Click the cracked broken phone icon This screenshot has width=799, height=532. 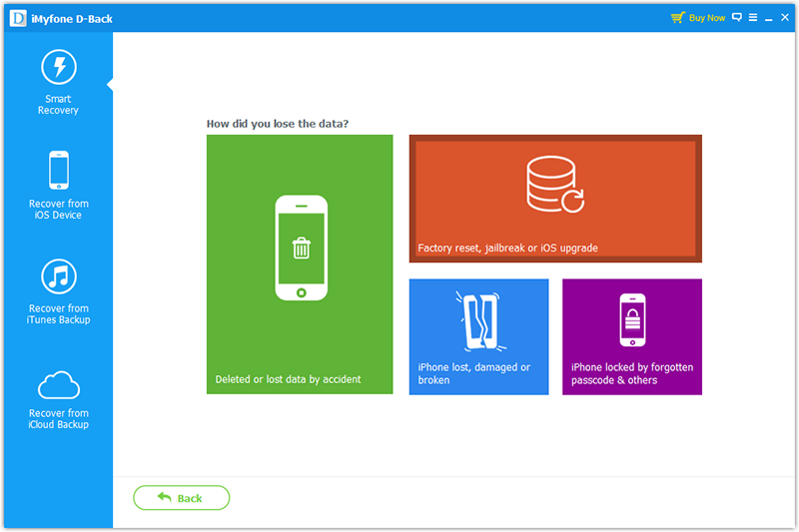480,321
